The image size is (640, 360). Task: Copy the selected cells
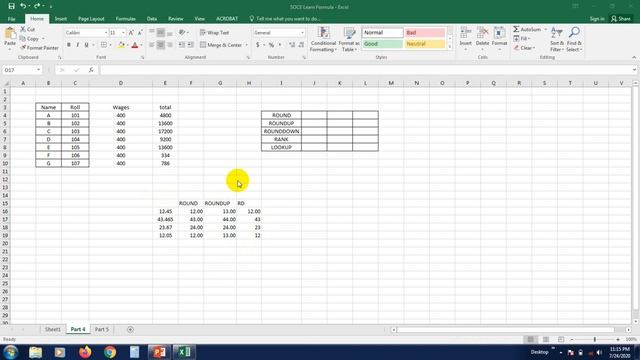[x=30, y=39]
